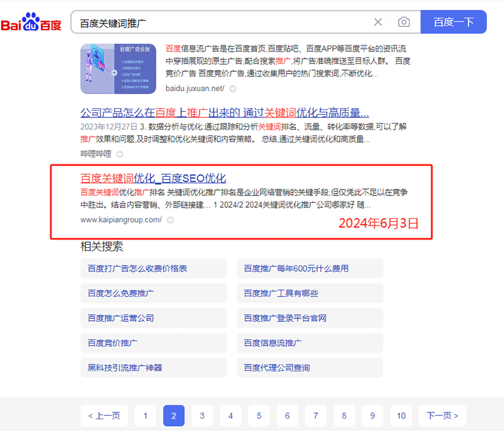The height and width of the screenshot is (434, 504).
Task: Expand arrow next to 哔哩哔哩 source
Action: (x=120, y=154)
